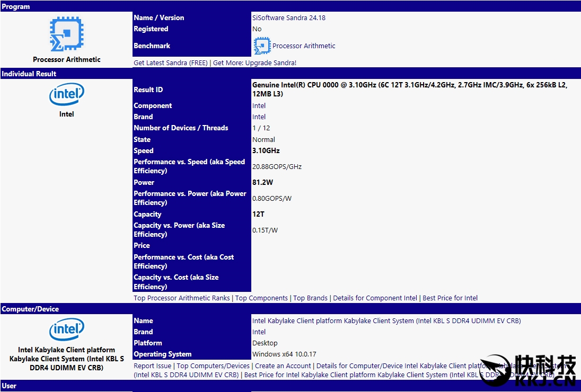Image resolution: width=581 pixels, height=392 pixels.
Task: Click the Registered row label
Action: tap(151, 29)
